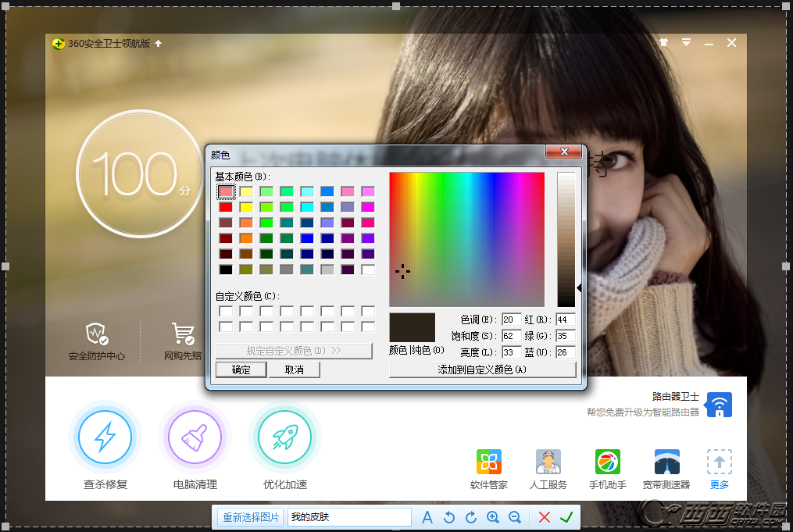793x532 pixels.
Task: Zoom in with magnifier plus icon
Action: tap(493, 517)
